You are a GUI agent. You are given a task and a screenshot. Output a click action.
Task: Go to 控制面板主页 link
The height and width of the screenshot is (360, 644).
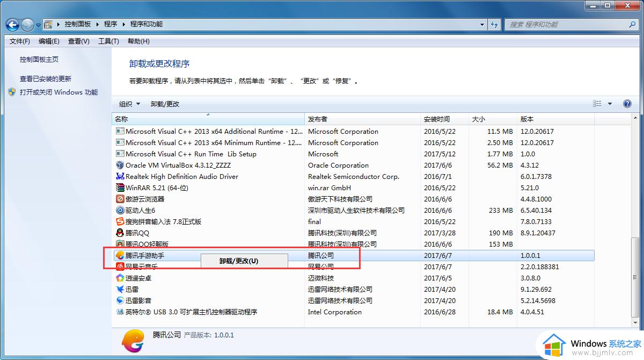pyautogui.click(x=39, y=60)
